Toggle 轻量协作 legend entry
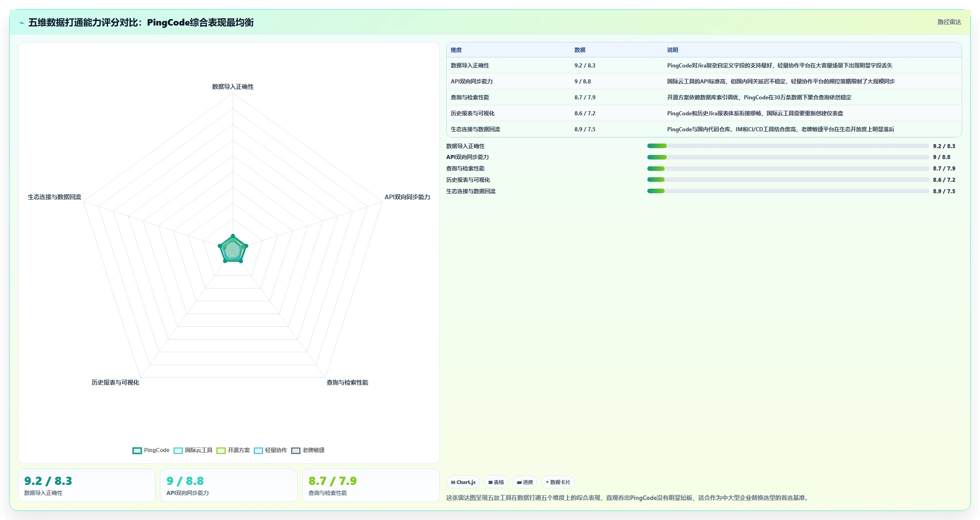The height and width of the screenshot is (520, 980). tap(270, 450)
